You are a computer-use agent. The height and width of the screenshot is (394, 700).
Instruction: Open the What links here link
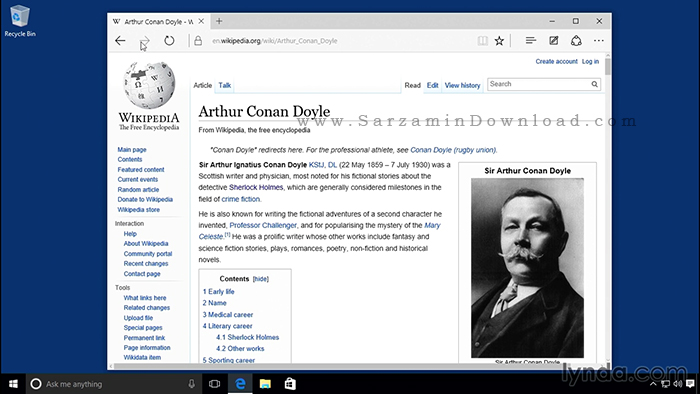coord(145,298)
